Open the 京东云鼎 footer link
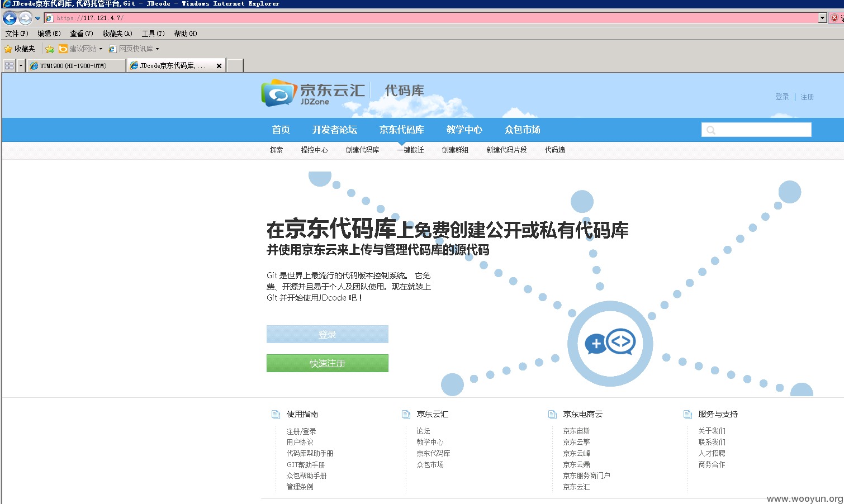 (576, 464)
